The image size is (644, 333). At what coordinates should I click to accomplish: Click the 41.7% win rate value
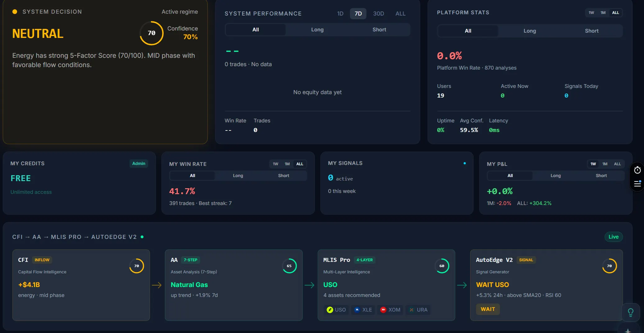tap(182, 191)
